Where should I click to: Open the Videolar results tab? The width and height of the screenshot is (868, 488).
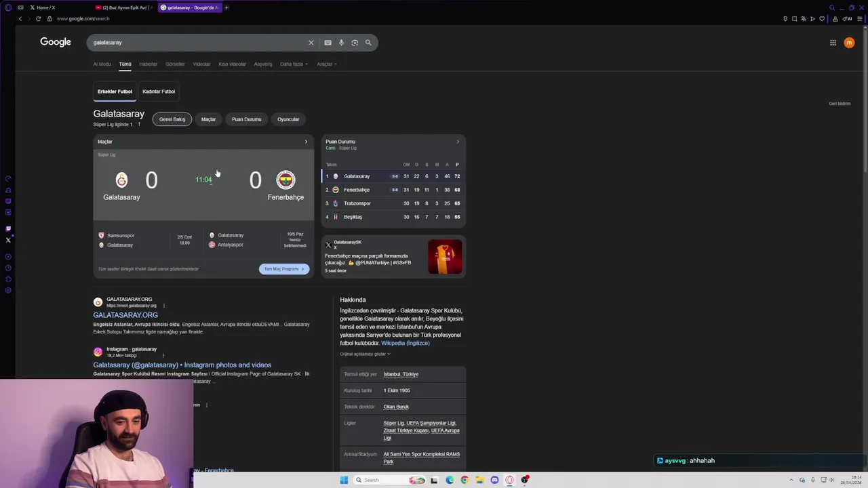201,64
